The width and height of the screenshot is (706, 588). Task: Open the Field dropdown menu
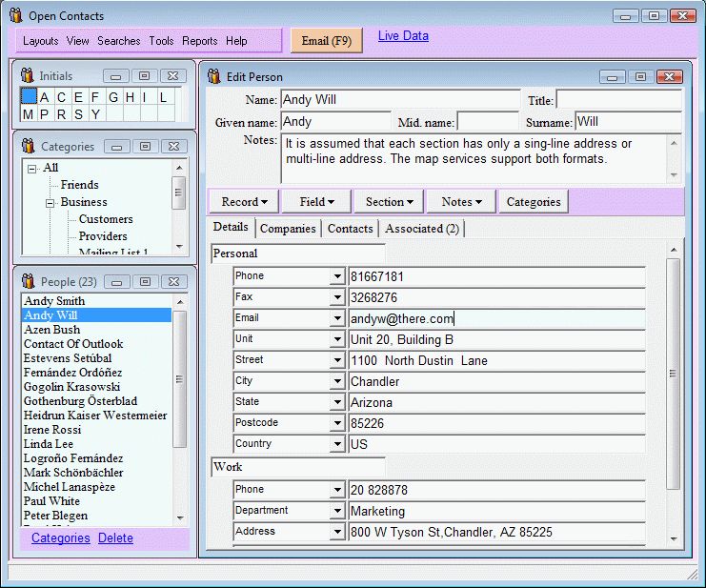click(317, 202)
